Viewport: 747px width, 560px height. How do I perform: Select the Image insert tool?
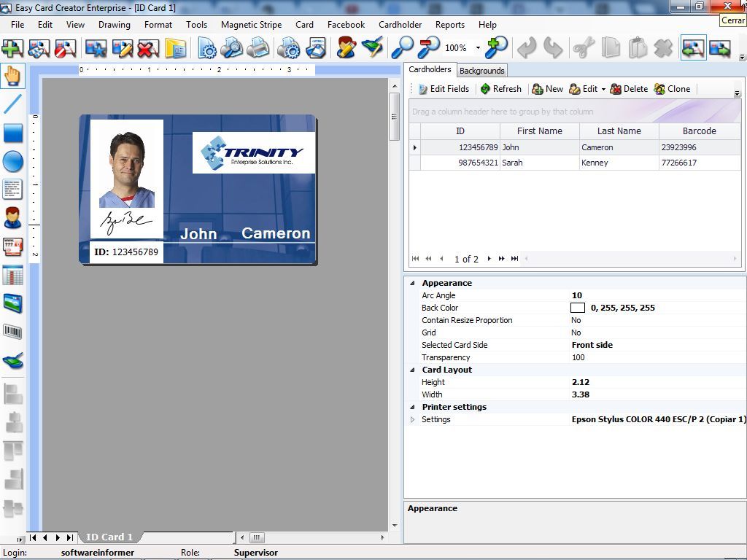12,303
